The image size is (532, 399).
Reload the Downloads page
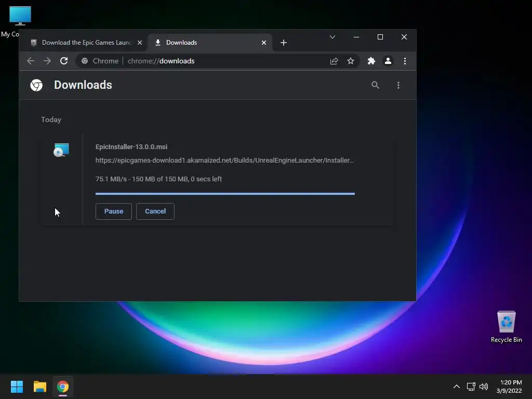point(64,61)
